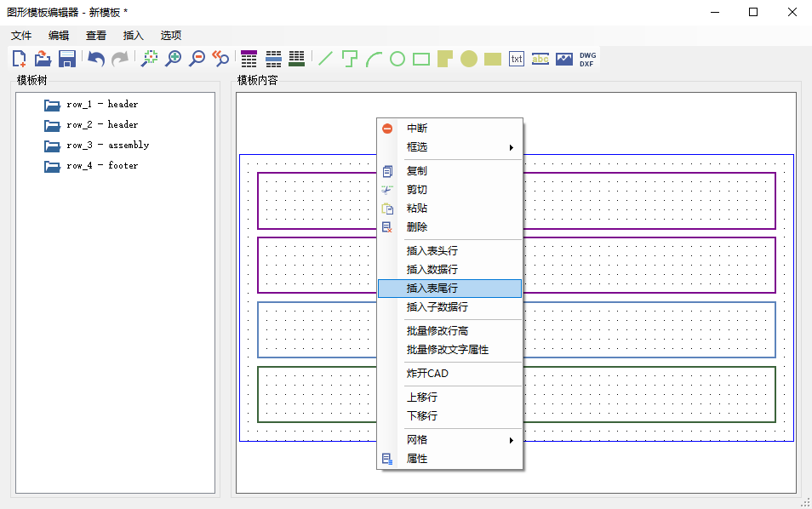Open a template file from the toolbar
This screenshot has width=812, height=509.
point(43,59)
